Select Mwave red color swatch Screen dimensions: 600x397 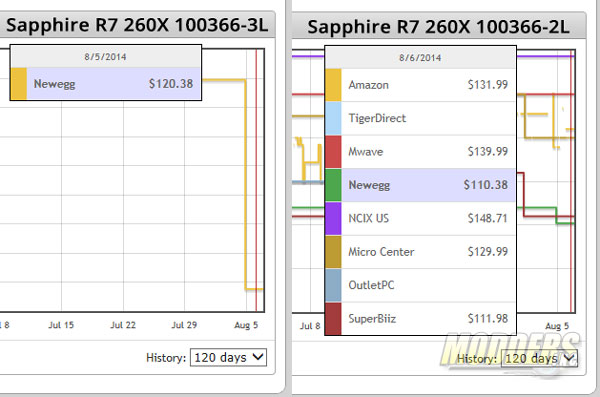[333, 151]
